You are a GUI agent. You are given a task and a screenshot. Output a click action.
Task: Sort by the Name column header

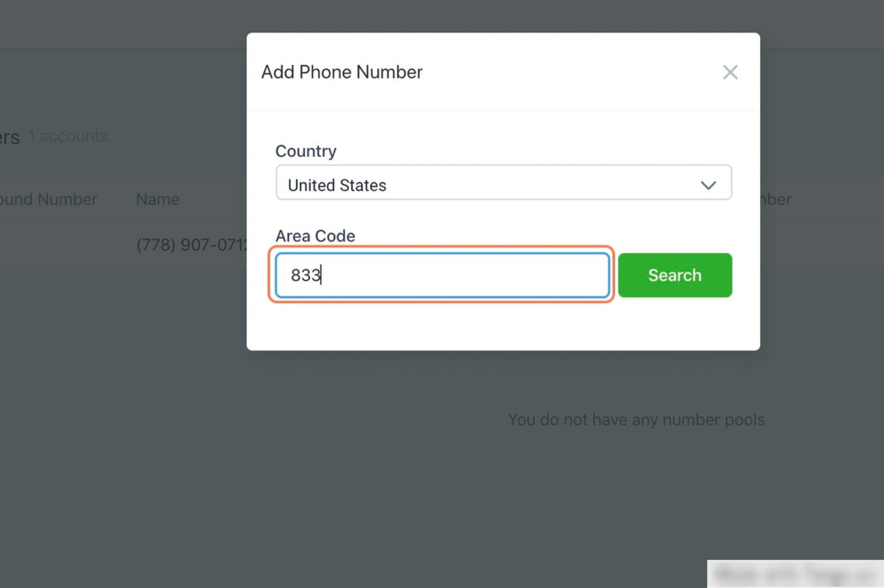coord(157,199)
